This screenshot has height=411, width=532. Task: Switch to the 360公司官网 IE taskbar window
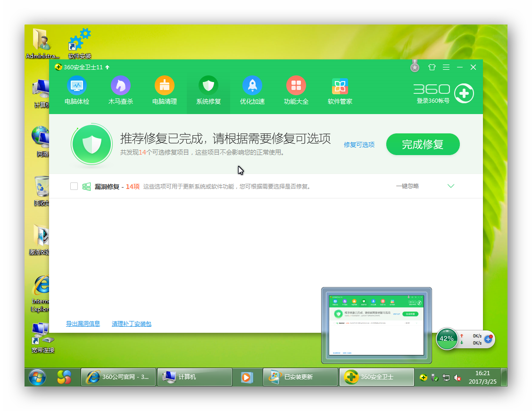click(118, 377)
